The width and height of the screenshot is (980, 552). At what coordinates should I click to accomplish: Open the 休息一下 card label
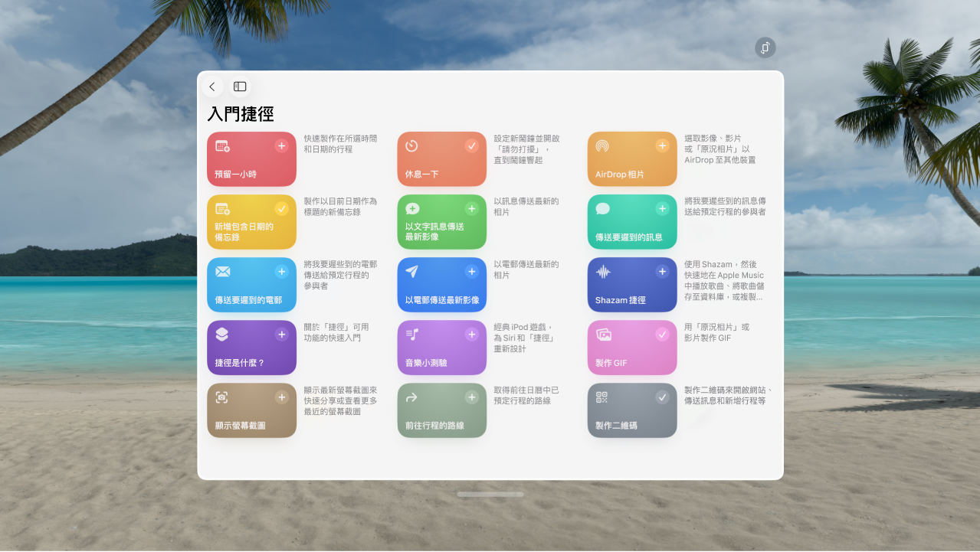tap(421, 175)
